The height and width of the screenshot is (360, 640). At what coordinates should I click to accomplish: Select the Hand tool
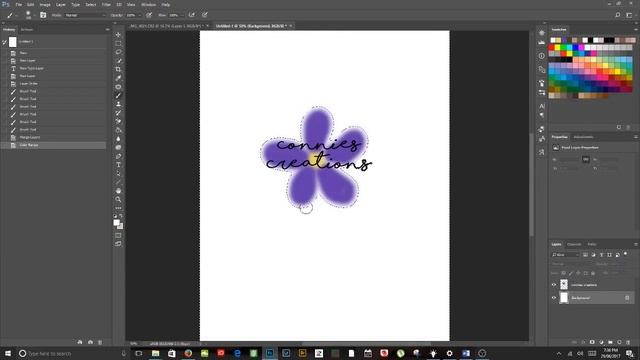pyautogui.click(x=118, y=191)
